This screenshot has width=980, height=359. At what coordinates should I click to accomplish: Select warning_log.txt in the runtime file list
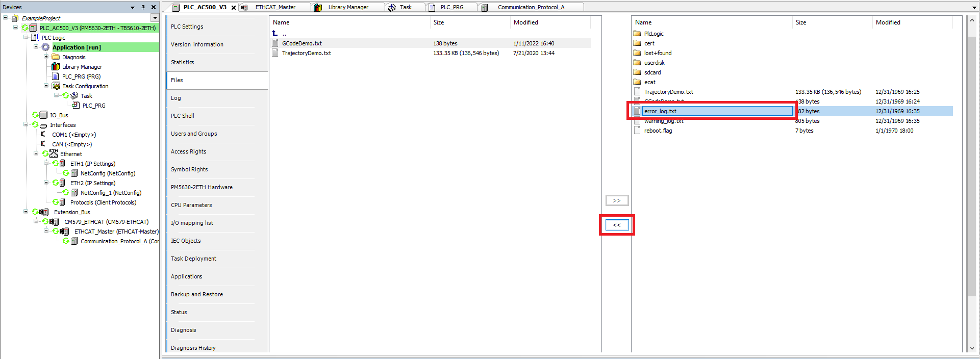pyautogui.click(x=664, y=121)
